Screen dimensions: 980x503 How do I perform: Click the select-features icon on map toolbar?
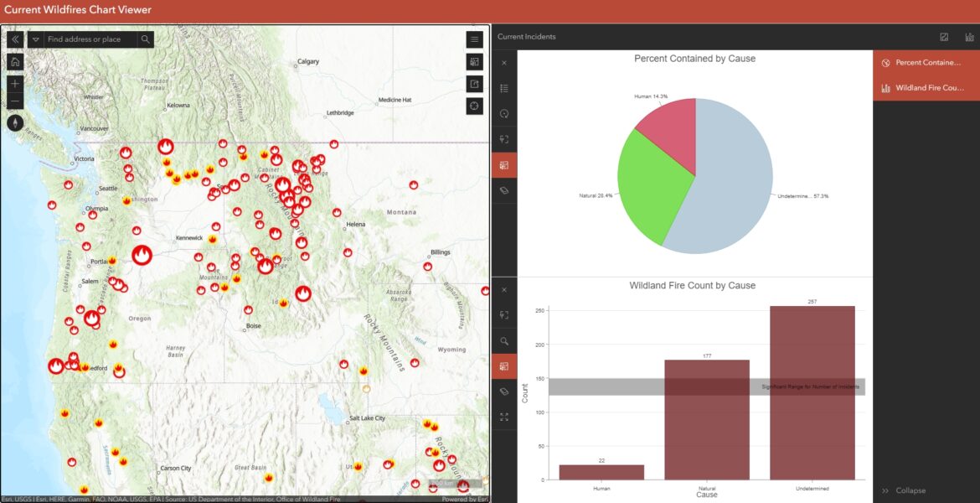(x=474, y=62)
